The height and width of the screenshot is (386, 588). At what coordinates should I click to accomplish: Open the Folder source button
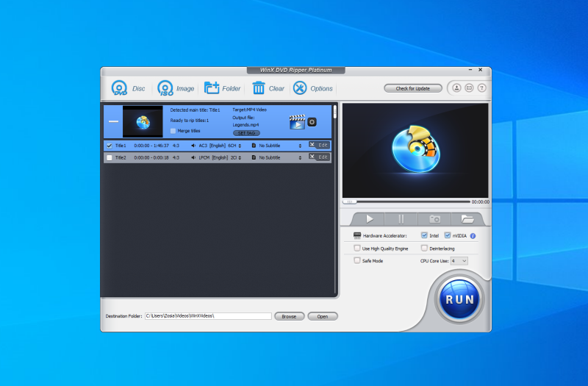click(212, 88)
